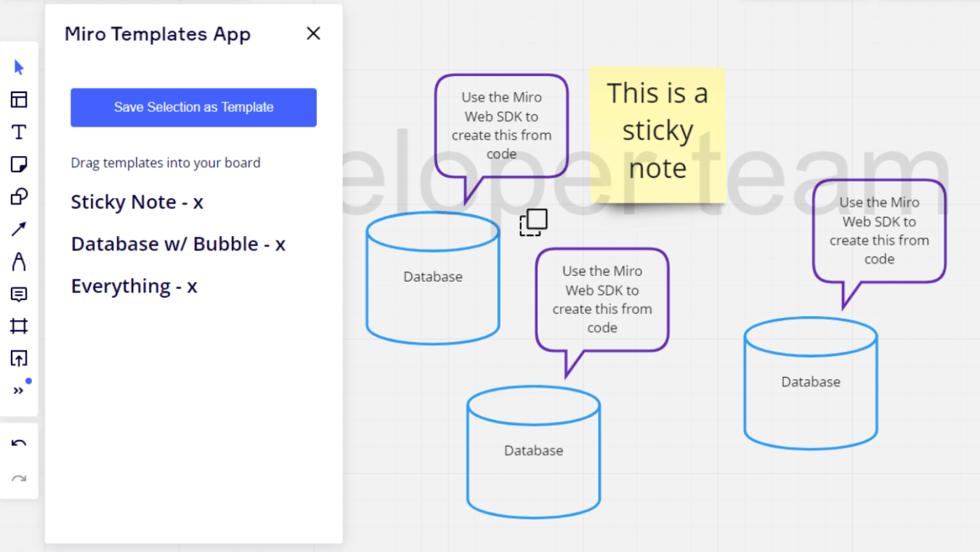Screen dimensions: 980x552
Task: Pick the Sticky note tool
Action: tap(18, 163)
